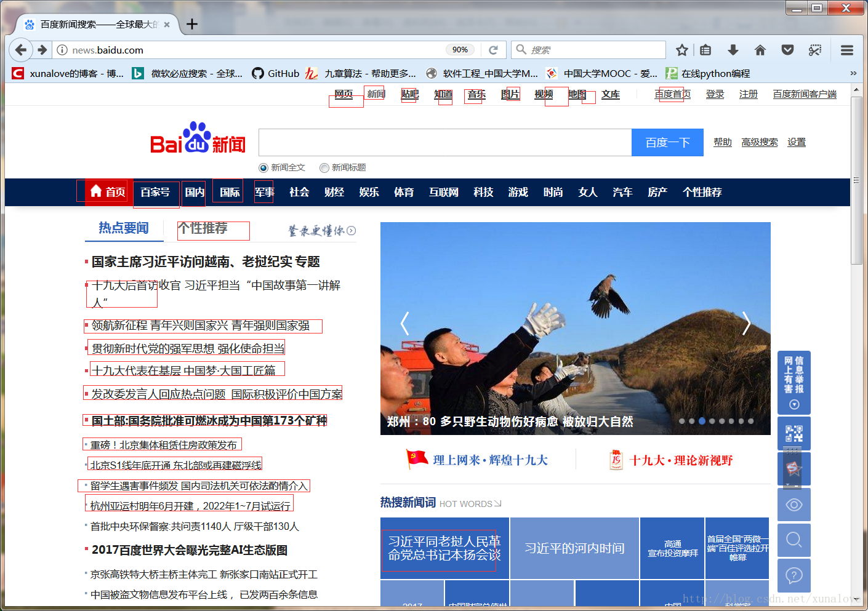
Task: Select the highlighted third carousel dot
Action: 702,421
